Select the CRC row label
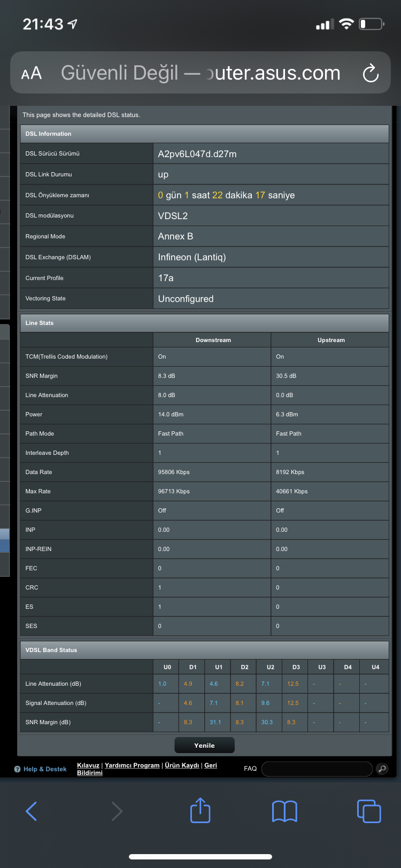 pyautogui.click(x=32, y=587)
